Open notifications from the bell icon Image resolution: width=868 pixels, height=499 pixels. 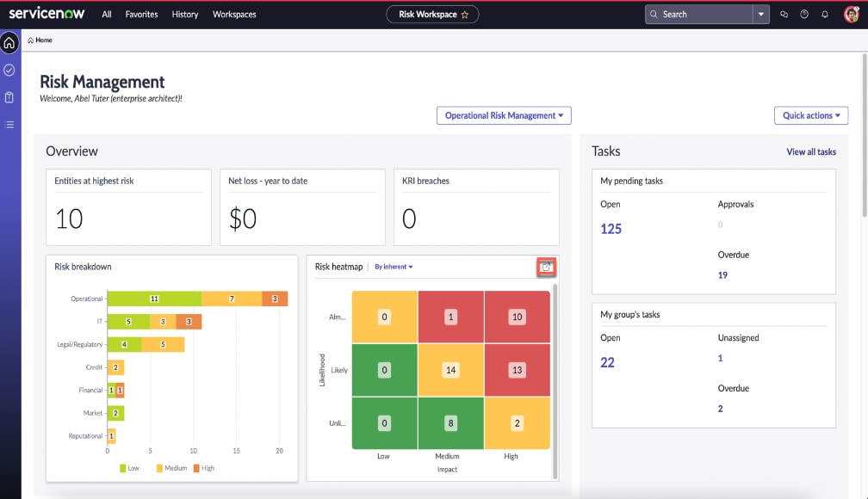(x=824, y=14)
